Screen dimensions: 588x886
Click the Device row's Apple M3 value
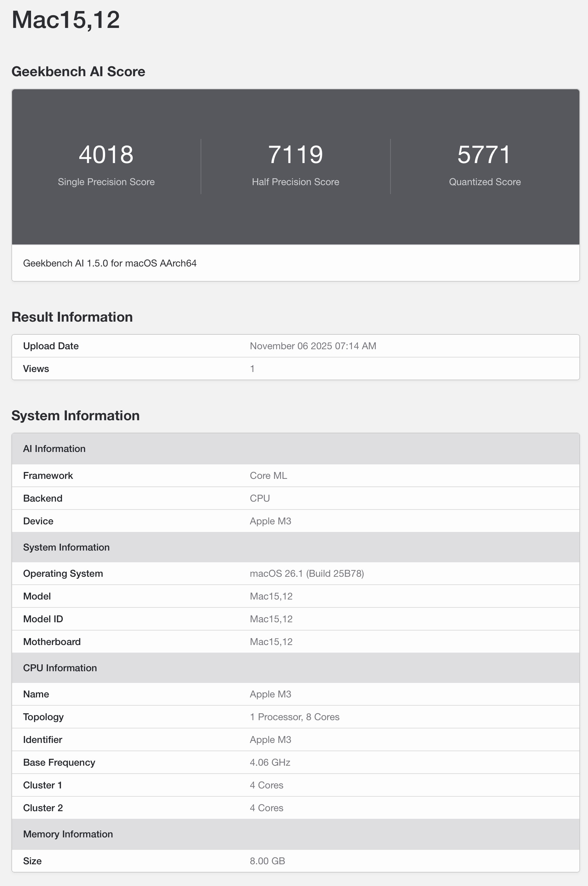[270, 521]
